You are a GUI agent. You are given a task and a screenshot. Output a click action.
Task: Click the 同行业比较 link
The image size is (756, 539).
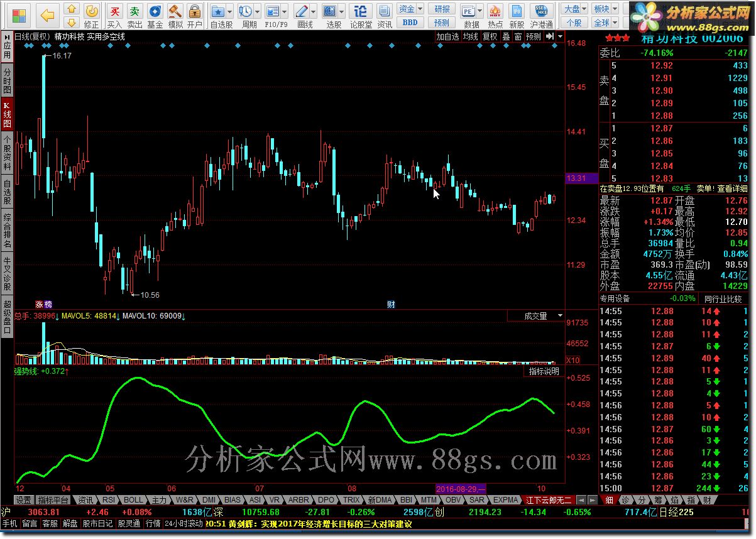point(723,298)
